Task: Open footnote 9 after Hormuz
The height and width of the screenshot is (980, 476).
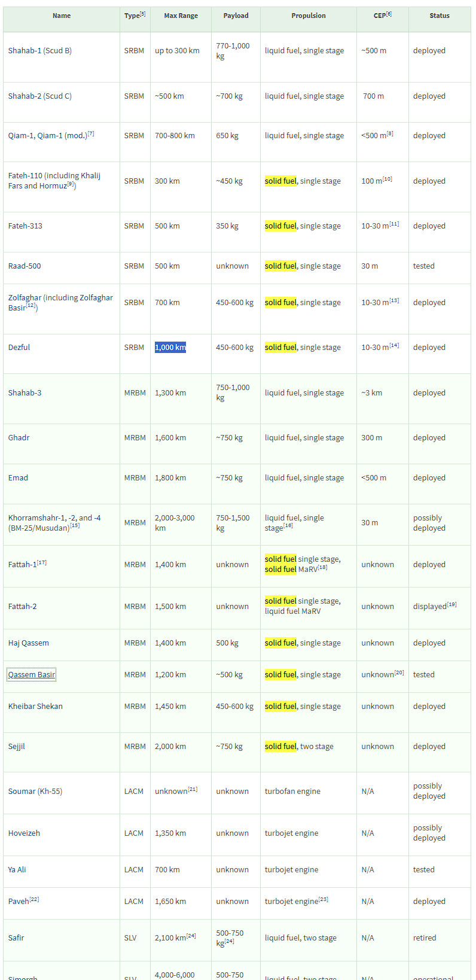Action: pyautogui.click(x=70, y=184)
